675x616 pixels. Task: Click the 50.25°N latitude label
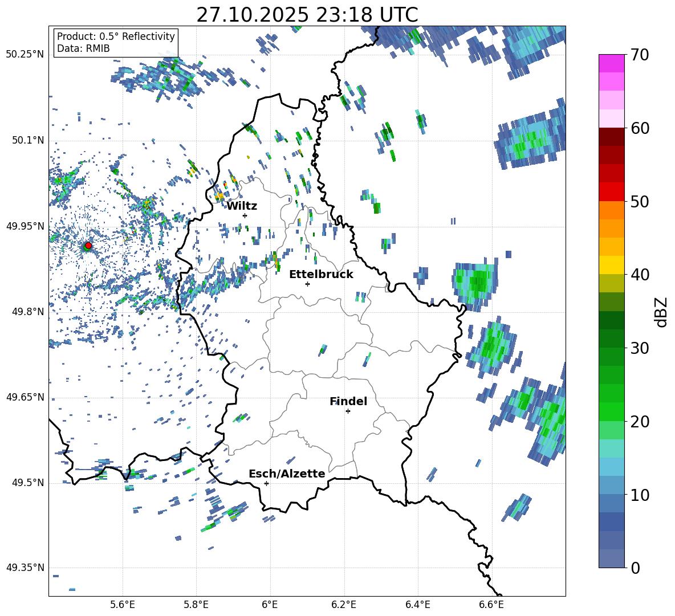point(25,55)
